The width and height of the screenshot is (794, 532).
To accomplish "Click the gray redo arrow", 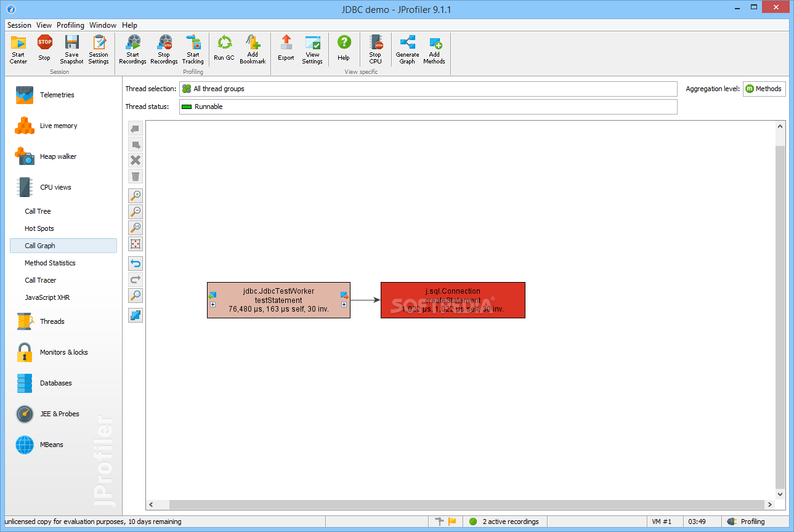I will pos(136,280).
